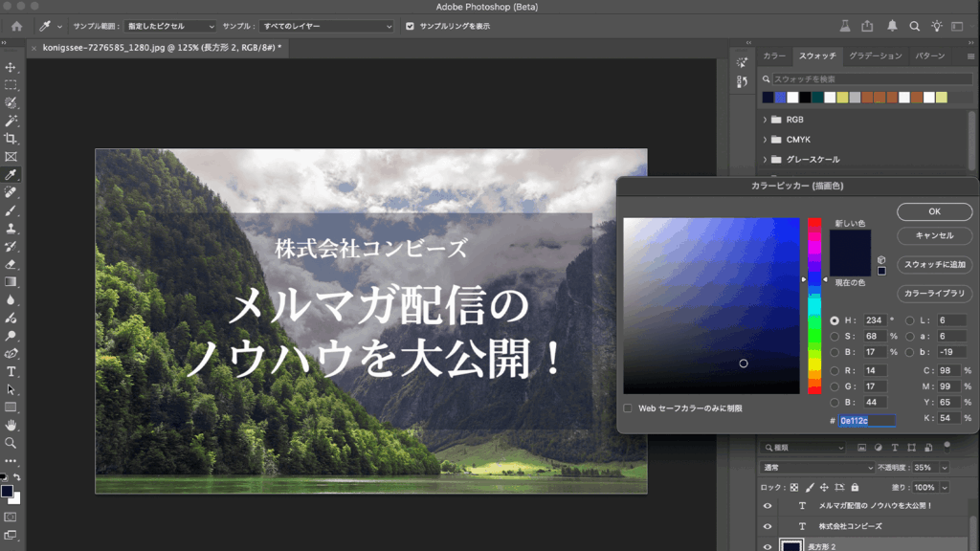Select the Move tool in the toolbar

point(11,68)
